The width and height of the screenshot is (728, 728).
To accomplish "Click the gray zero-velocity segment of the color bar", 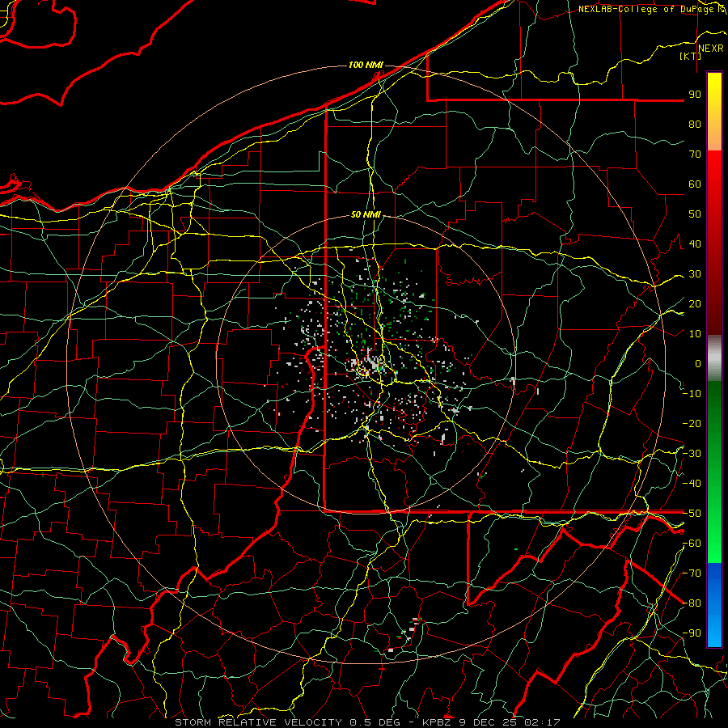I will 714,358.
